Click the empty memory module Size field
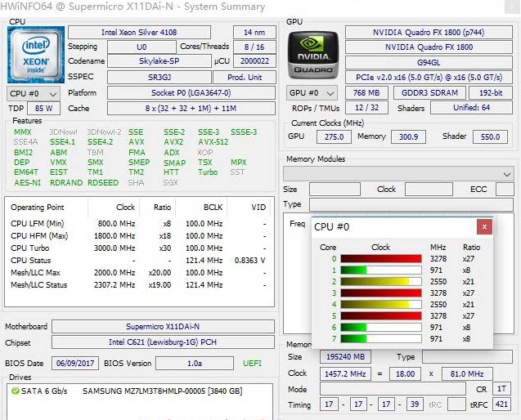Viewport: 521px width, 420px height. 335,189
